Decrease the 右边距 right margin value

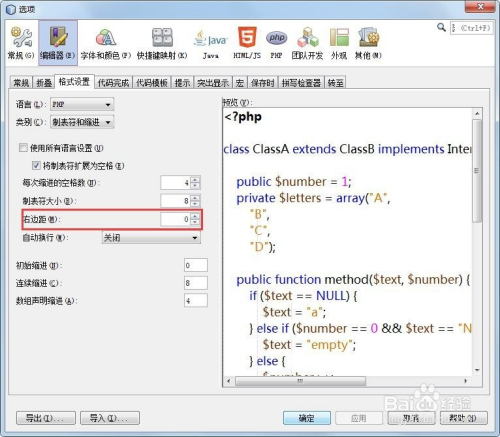[x=195, y=222]
